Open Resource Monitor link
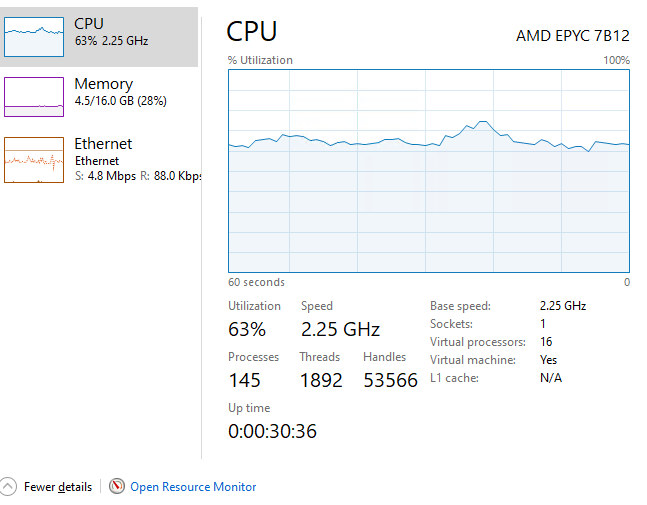Viewport: 647px width, 505px height. (193, 487)
